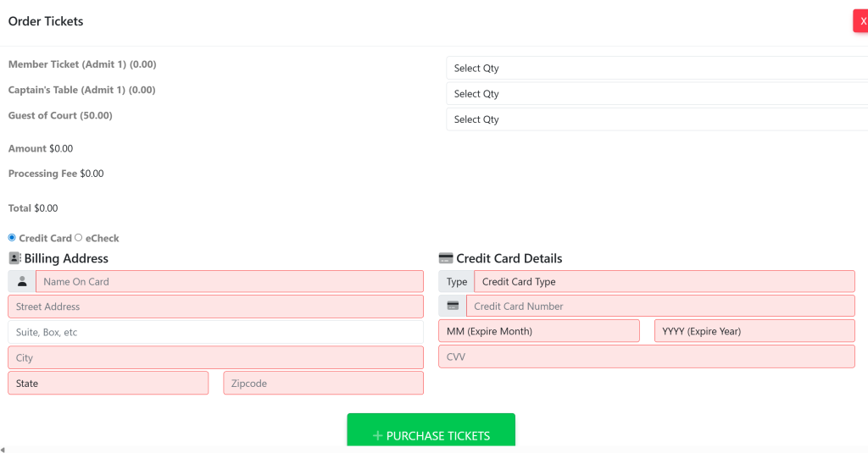Choose expiration year from YYYY dropdown

[754, 332]
